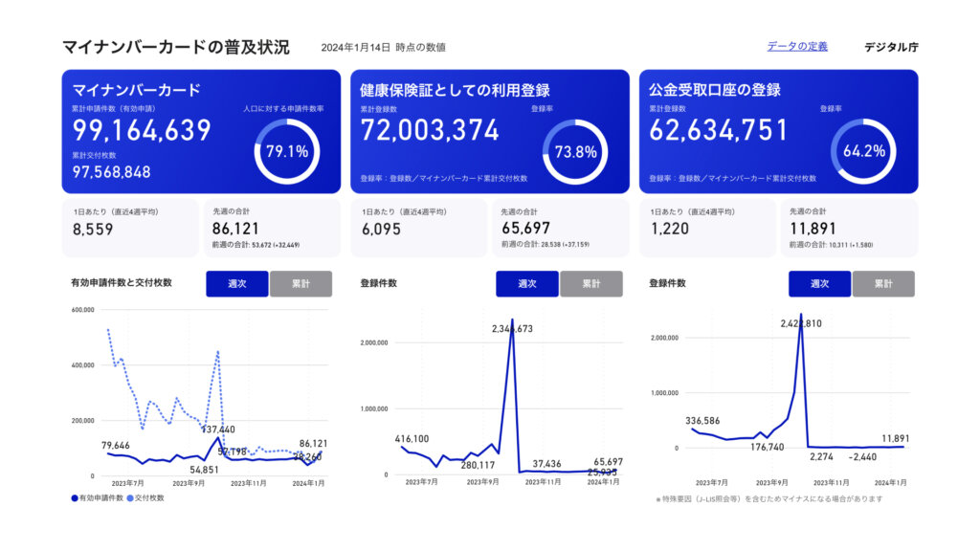
Task: Click the 97,568,848 cumulative issued figure
Action: coord(111,172)
